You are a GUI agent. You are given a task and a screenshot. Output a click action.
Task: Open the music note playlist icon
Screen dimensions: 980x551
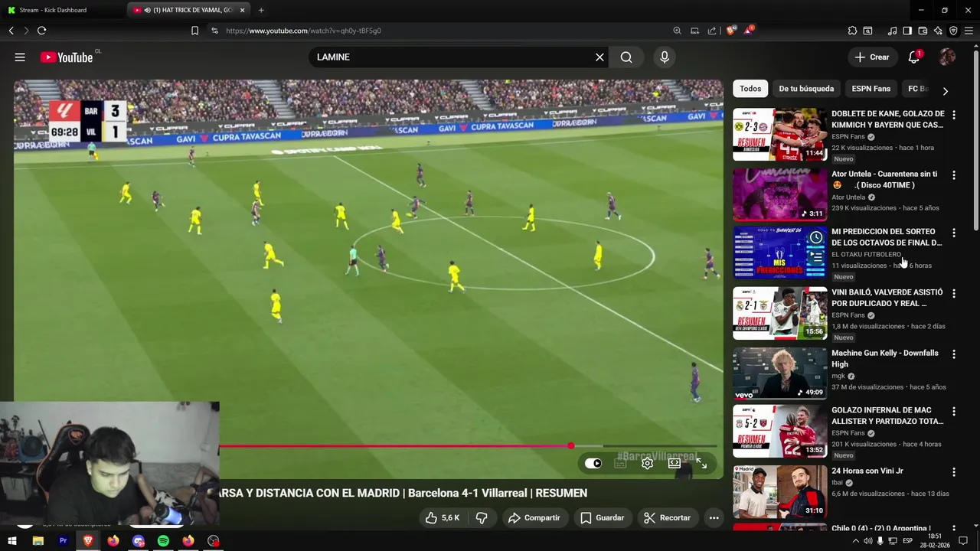click(x=892, y=31)
